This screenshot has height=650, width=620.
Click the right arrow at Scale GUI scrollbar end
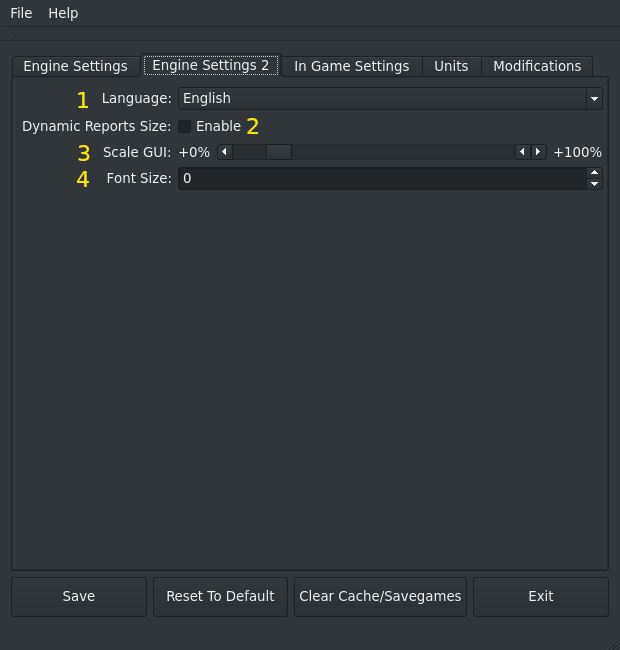(x=539, y=152)
